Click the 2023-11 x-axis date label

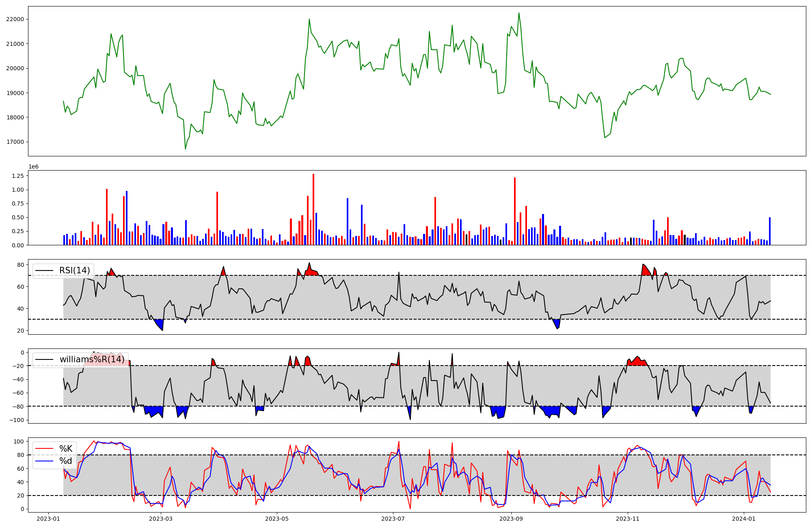tap(628, 519)
